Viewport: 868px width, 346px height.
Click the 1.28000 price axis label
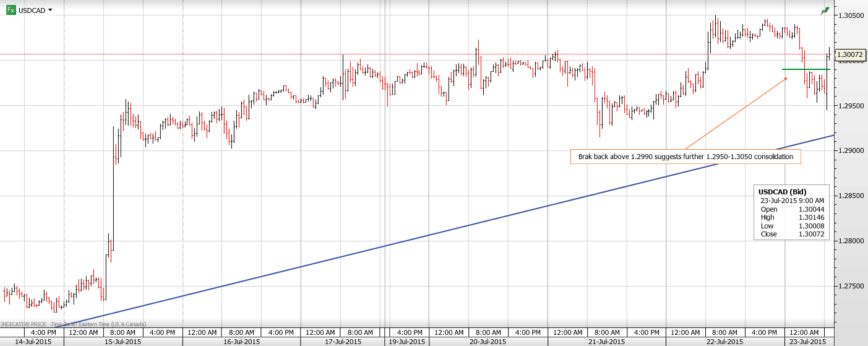pyautogui.click(x=851, y=241)
